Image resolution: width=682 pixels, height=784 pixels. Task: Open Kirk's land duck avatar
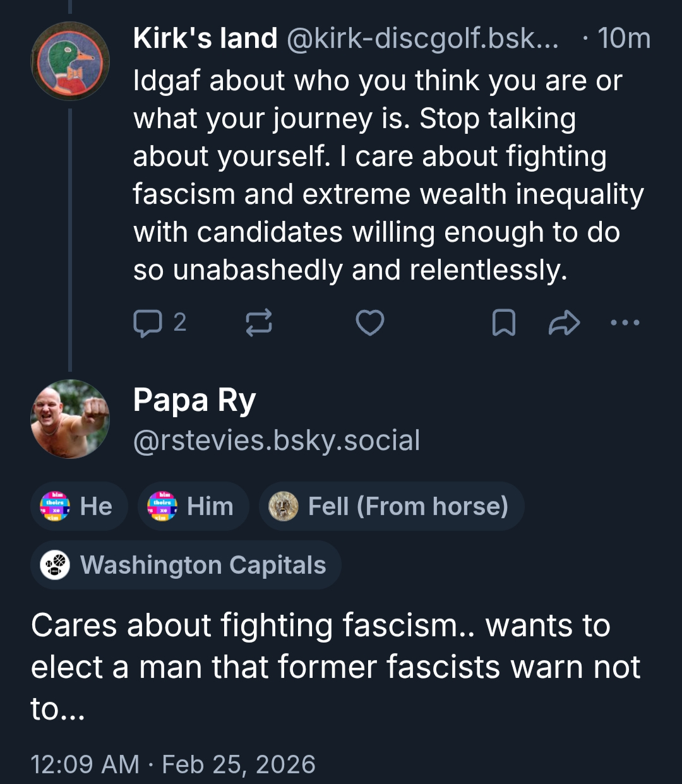(x=70, y=61)
